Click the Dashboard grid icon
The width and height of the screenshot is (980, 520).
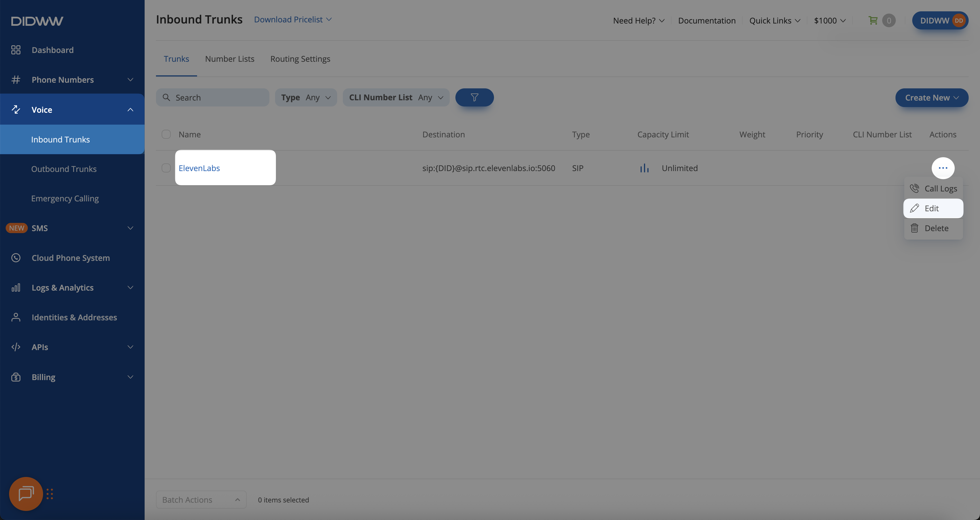pyautogui.click(x=16, y=50)
